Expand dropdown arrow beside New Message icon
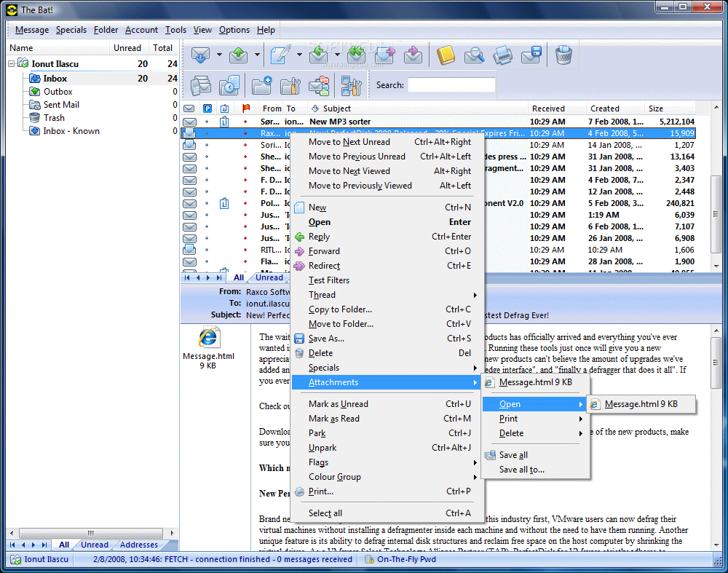 click(299, 55)
